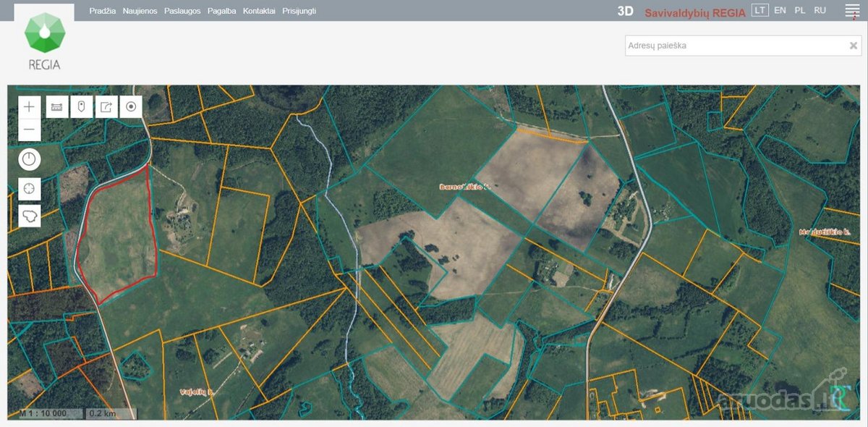The image size is (868, 427).
Task: Switch language to RU
Action: point(820,10)
